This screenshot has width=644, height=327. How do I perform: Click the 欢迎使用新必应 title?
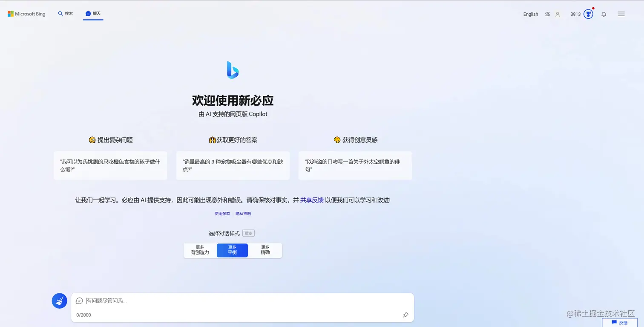(x=233, y=101)
